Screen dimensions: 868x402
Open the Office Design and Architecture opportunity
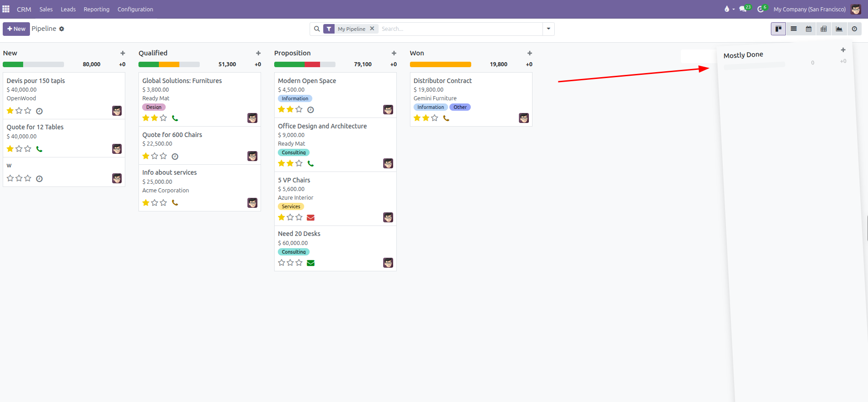pyautogui.click(x=322, y=126)
